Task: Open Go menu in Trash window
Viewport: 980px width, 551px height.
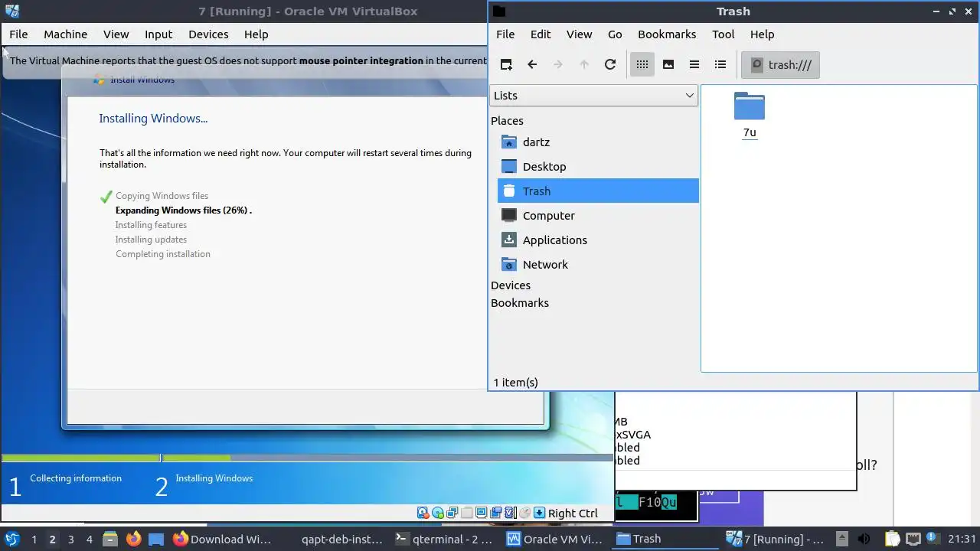Action: click(615, 34)
